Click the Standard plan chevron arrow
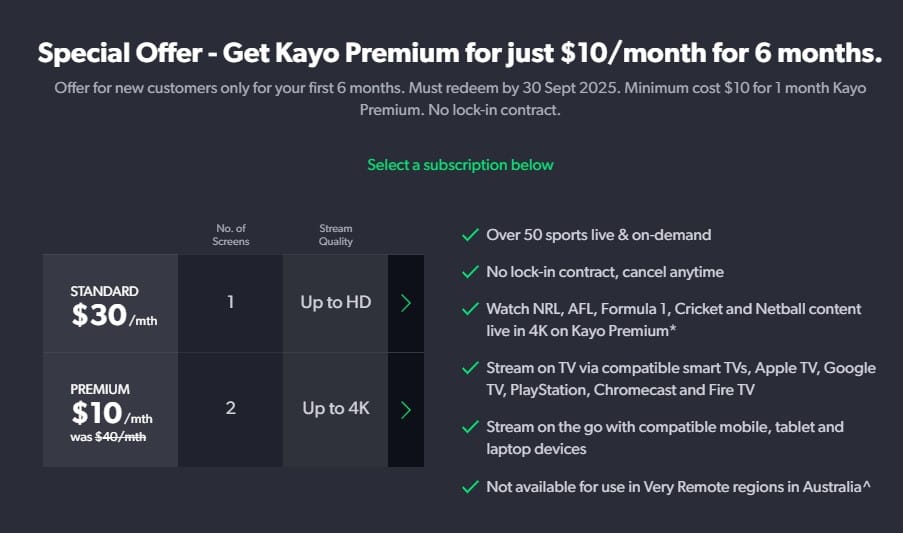This screenshot has height=533, width=903. click(406, 303)
